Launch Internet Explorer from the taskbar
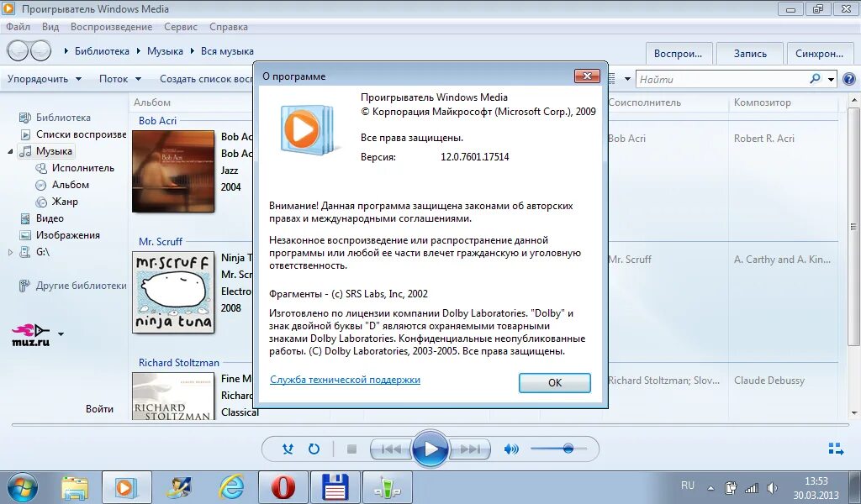Screen dimensions: 861x504 231,487
